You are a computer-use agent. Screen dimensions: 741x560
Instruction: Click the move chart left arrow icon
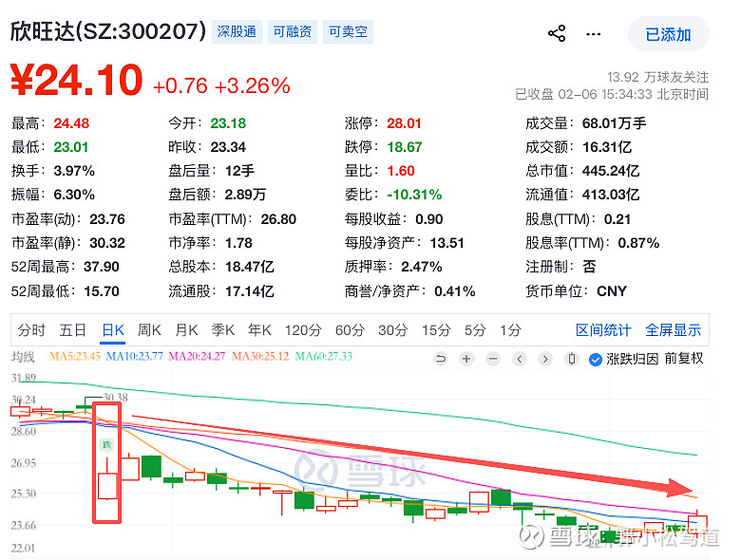click(520, 360)
